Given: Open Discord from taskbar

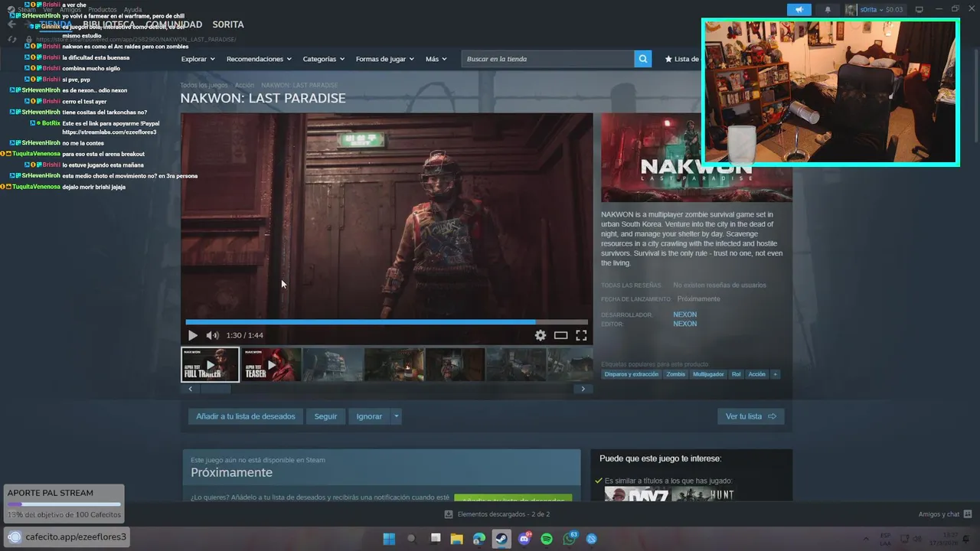Looking at the screenshot, I should pyautogui.click(x=524, y=539).
